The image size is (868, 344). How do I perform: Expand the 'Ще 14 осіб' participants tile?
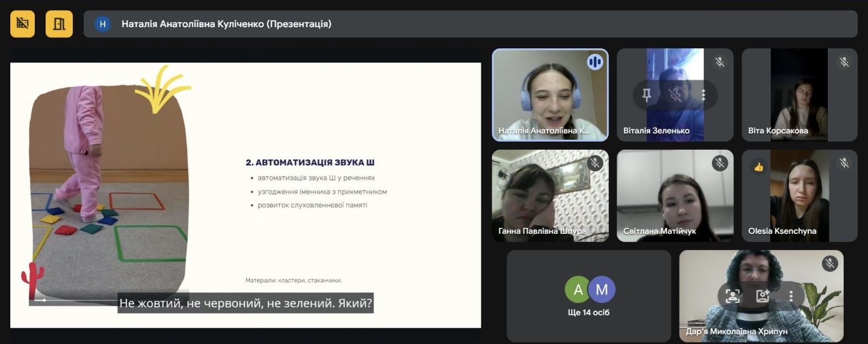click(x=589, y=296)
